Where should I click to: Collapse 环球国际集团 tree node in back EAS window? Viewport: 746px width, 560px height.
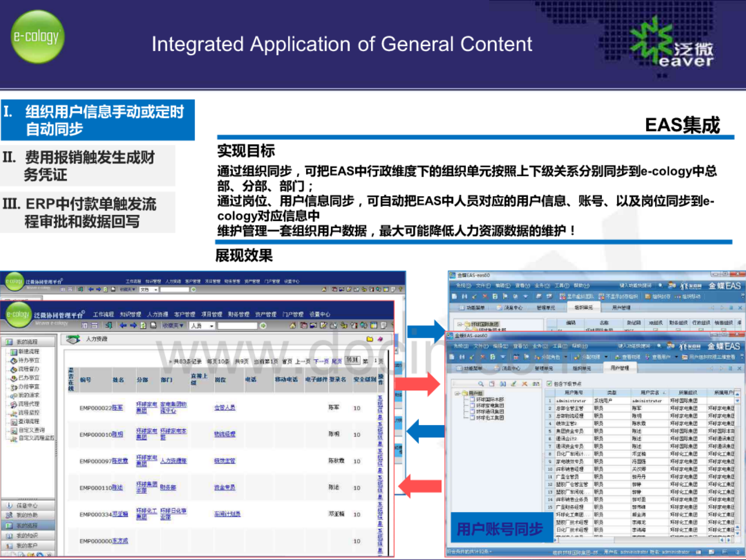tap(459, 325)
